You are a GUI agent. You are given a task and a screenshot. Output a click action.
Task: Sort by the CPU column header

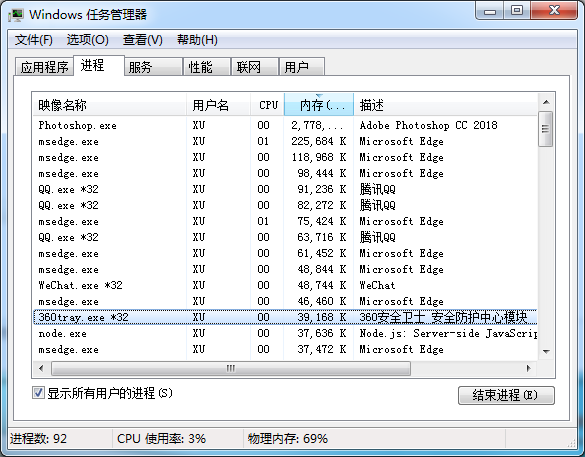coord(268,105)
